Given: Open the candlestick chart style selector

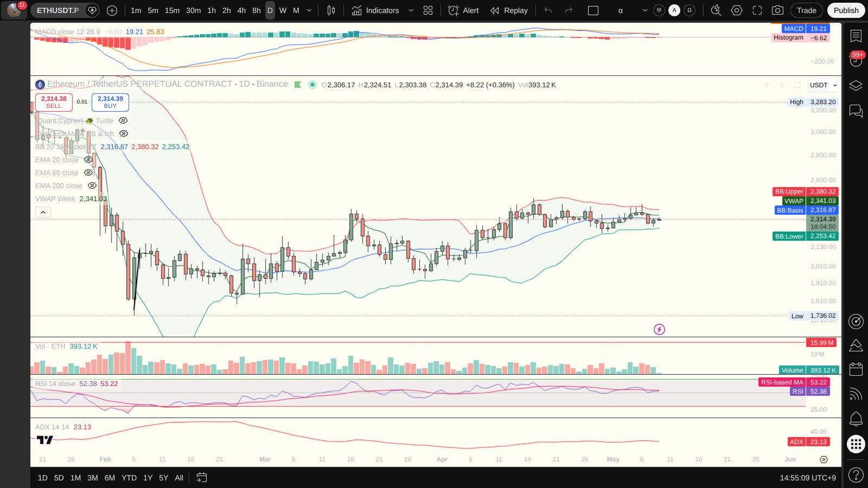Looking at the screenshot, I should pyautogui.click(x=331, y=10).
